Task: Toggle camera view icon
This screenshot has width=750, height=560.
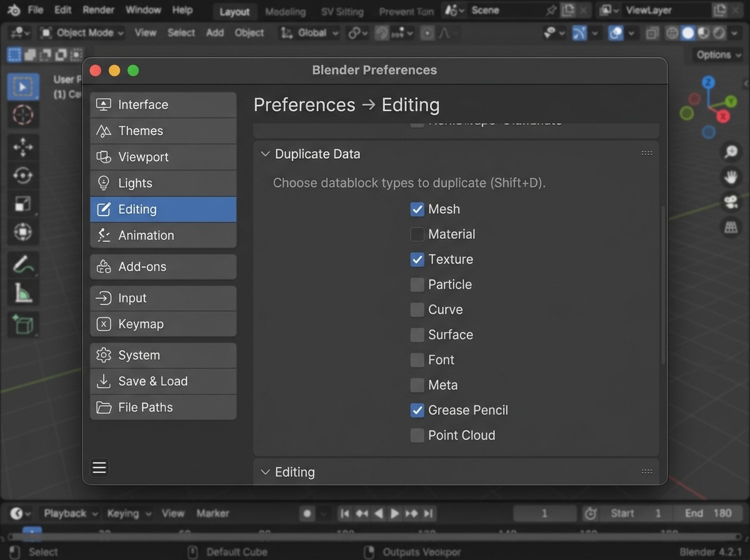Action: click(730, 202)
